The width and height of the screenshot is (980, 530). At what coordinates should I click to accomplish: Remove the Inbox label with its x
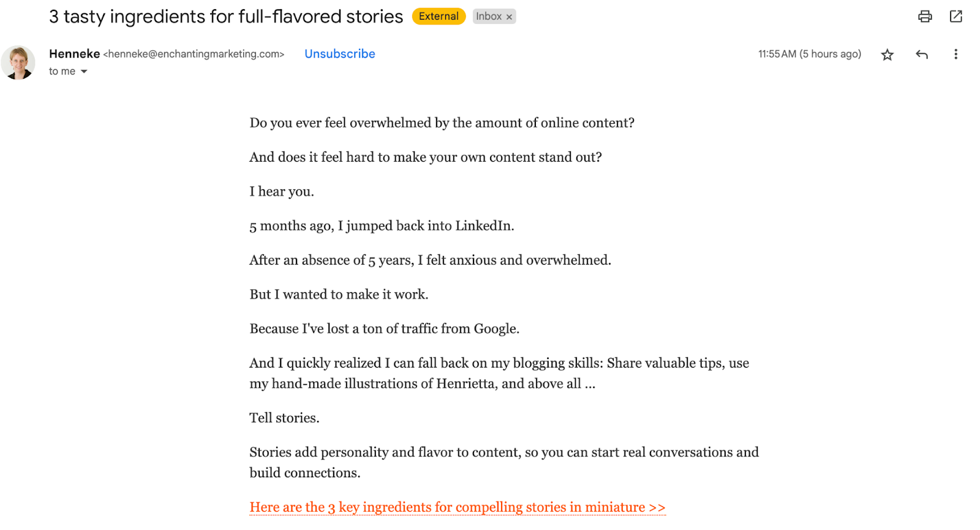coord(510,16)
